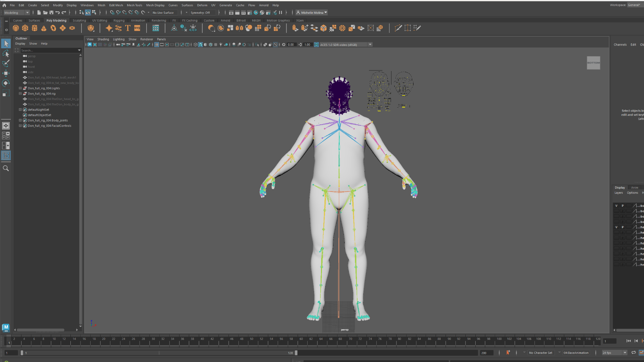
Task: Go to start of playback range
Action: click(x=629, y=341)
